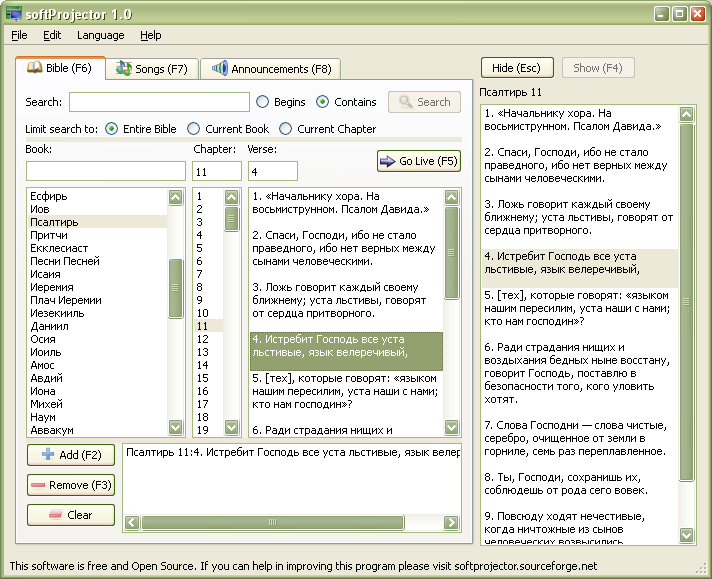The height and width of the screenshot is (579, 712).
Task: Limit search to Current Chapter
Action: [x=285, y=129]
